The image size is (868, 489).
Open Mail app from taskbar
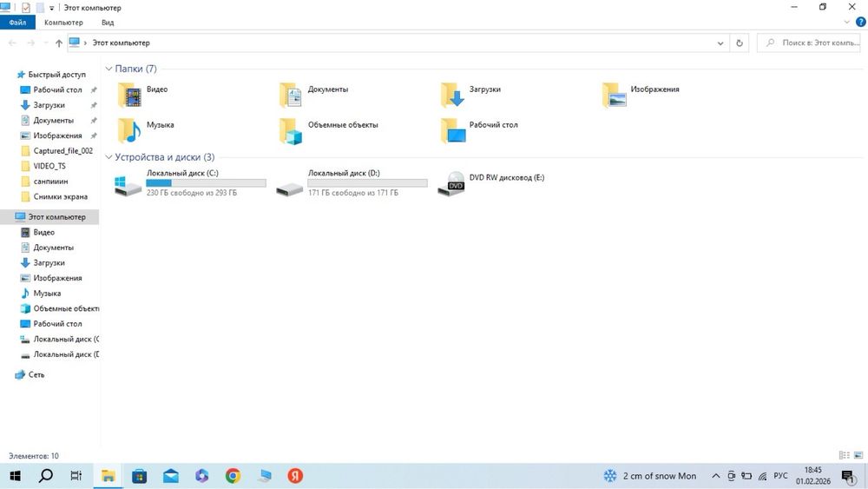coord(170,476)
